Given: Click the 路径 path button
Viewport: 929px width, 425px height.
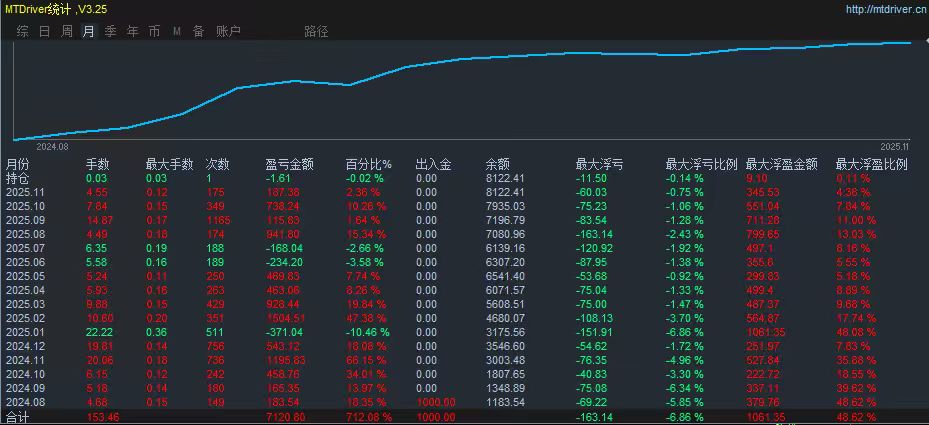Looking at the screenshot, I should [316, 31].
